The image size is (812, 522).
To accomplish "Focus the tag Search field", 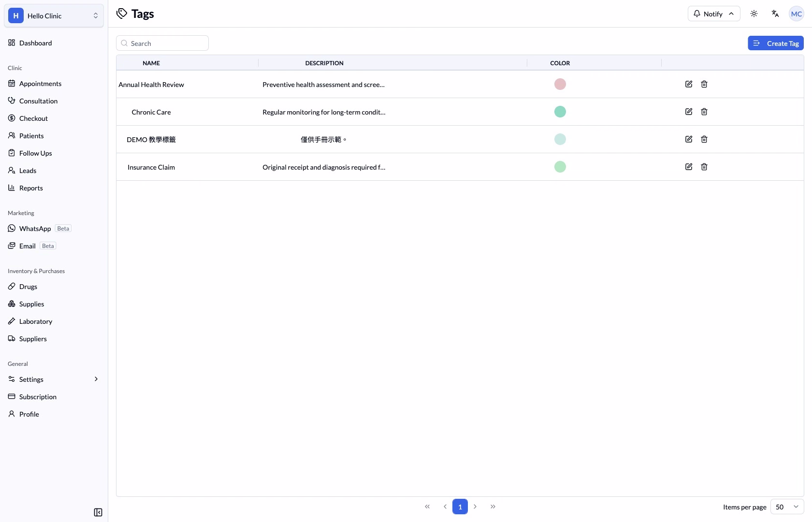I will click(x=162, y=43).
